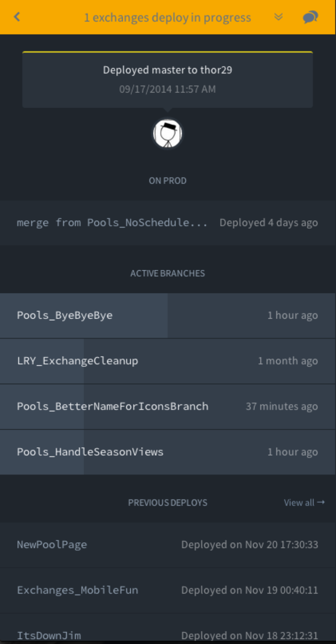Viewport: 336px width, 644px height.
Task: Select the merge from Pools_NoSchedule commit row
Action: (x=168, y=223)
